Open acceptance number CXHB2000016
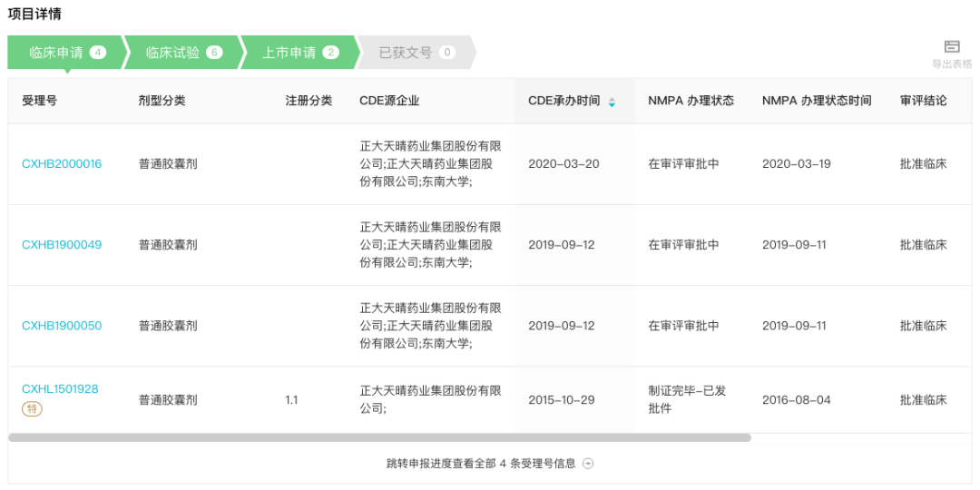The image size is (980, 490). tap(62, 163)
